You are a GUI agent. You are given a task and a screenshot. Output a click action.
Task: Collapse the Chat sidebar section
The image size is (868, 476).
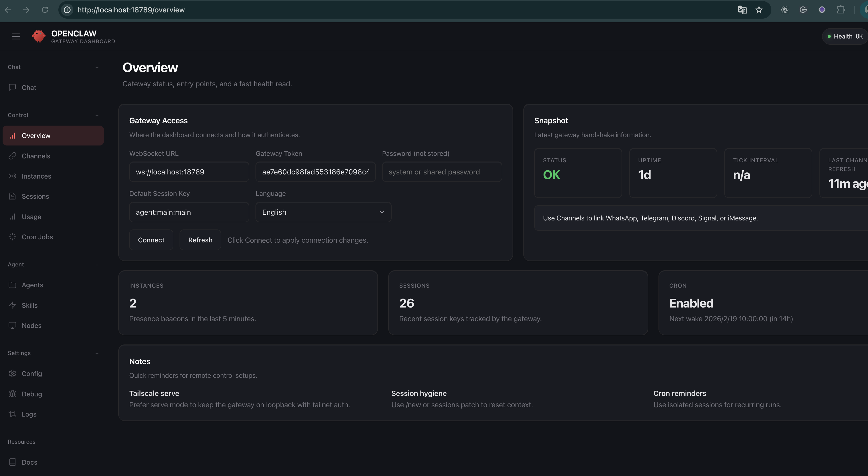point(97,67)
